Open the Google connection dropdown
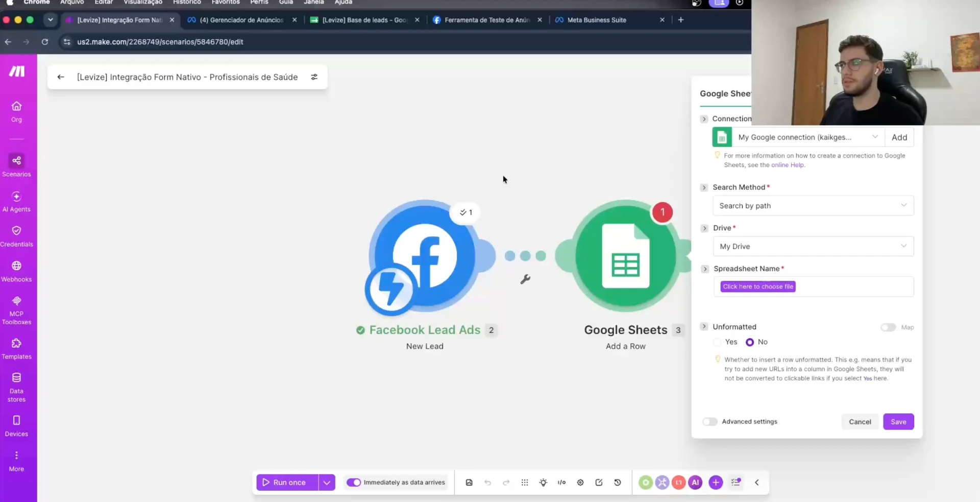Screen dimensions: 980x502 pyautogui.click(x=808, y=137)
